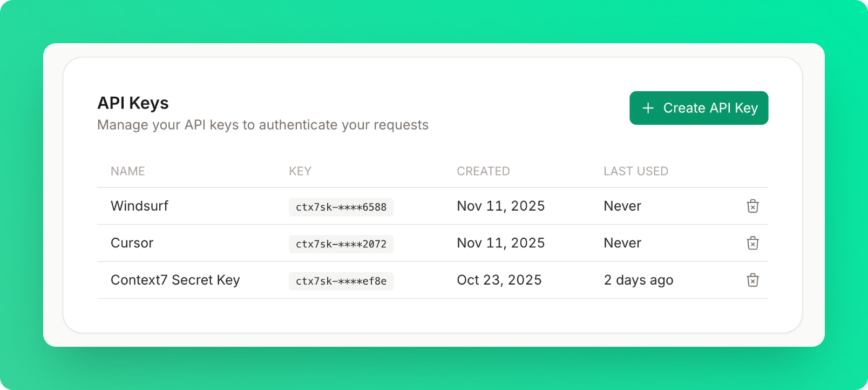Viewport: 868px width, 390px height.
Task: Select the Windsurf key name
Action: click(139, 206)
